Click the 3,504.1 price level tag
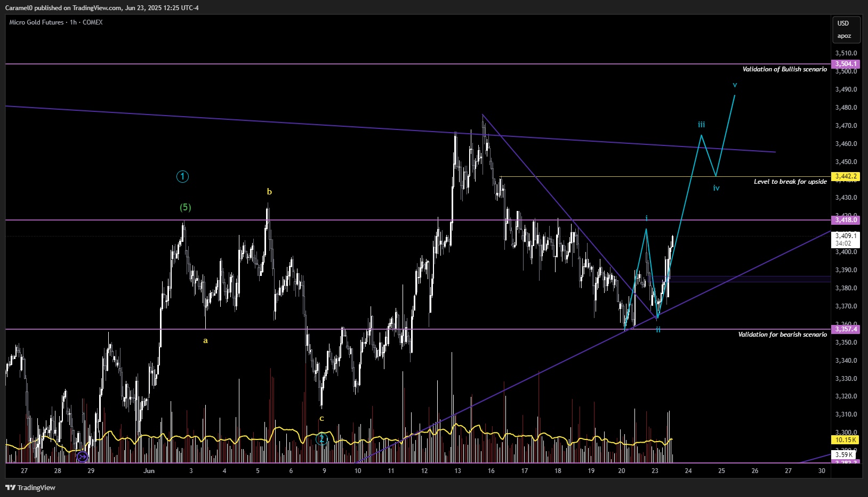 tap(846, 64)
